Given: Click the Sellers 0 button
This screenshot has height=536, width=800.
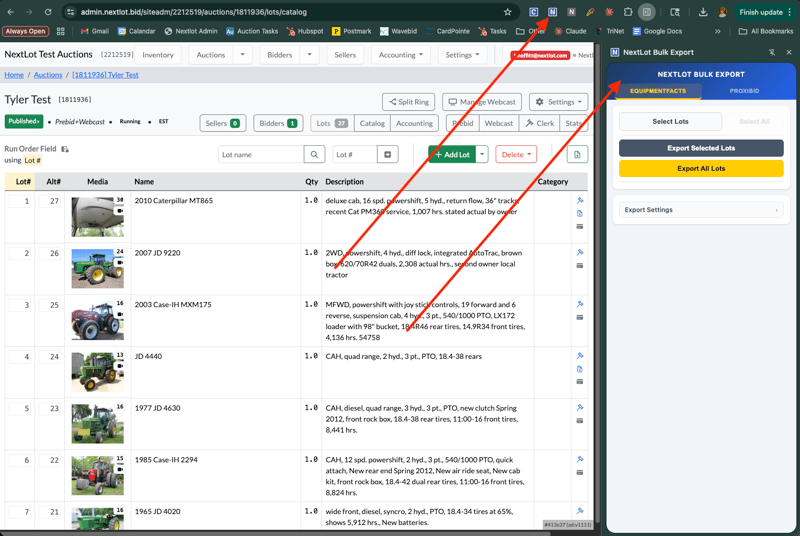Looking at the screenshot, I should (222, 123).
